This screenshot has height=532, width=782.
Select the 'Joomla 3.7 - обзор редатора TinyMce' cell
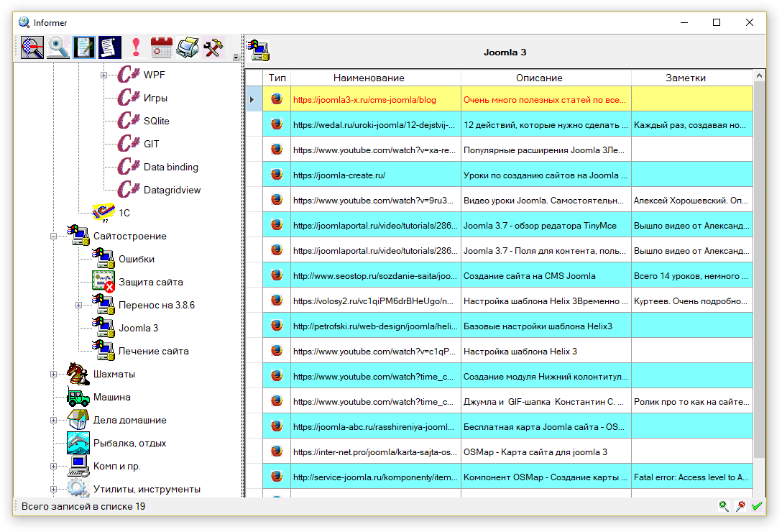[546, 225]
